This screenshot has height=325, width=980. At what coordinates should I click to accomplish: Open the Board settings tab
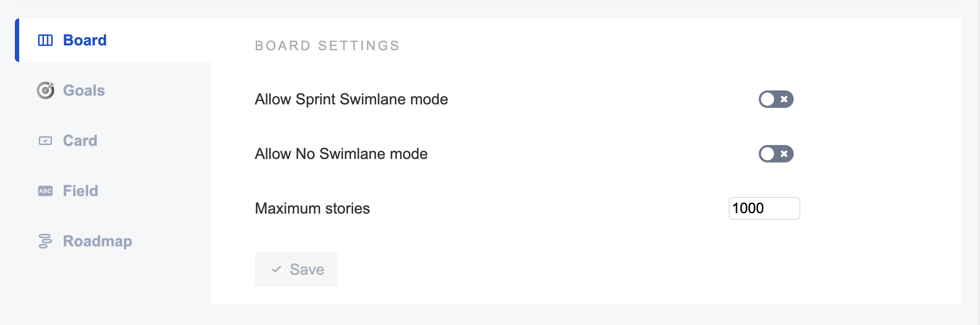(85, 40)
